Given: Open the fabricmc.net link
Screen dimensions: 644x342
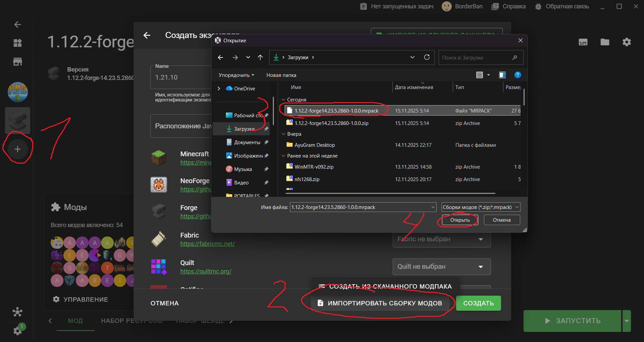Looking at the screenshot, I should coord(207,244).
